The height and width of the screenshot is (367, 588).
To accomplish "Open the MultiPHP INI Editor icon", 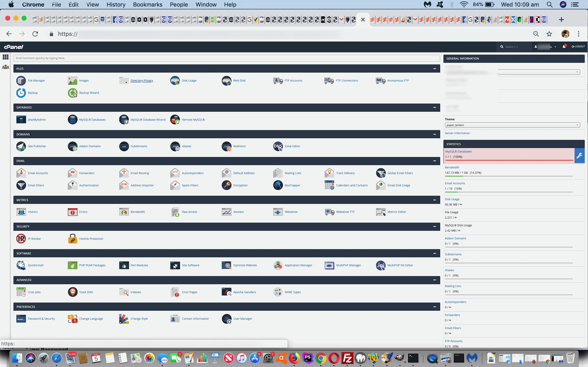I will [381, 265].
